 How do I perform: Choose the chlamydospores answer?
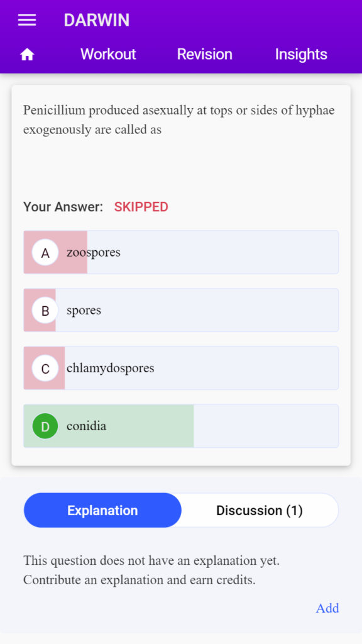point(181,368)
